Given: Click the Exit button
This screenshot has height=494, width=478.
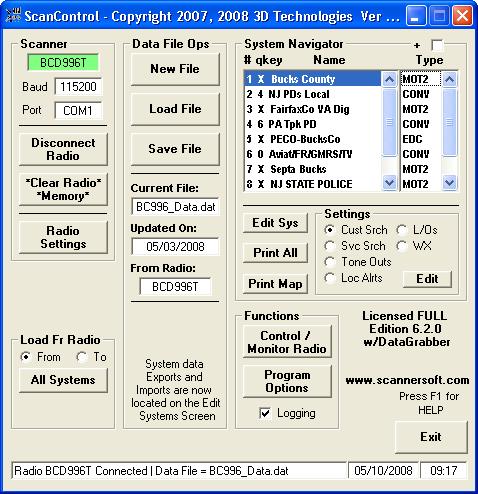Looking at the screenshot, I should pyautogui.click(x=431, y=437).
